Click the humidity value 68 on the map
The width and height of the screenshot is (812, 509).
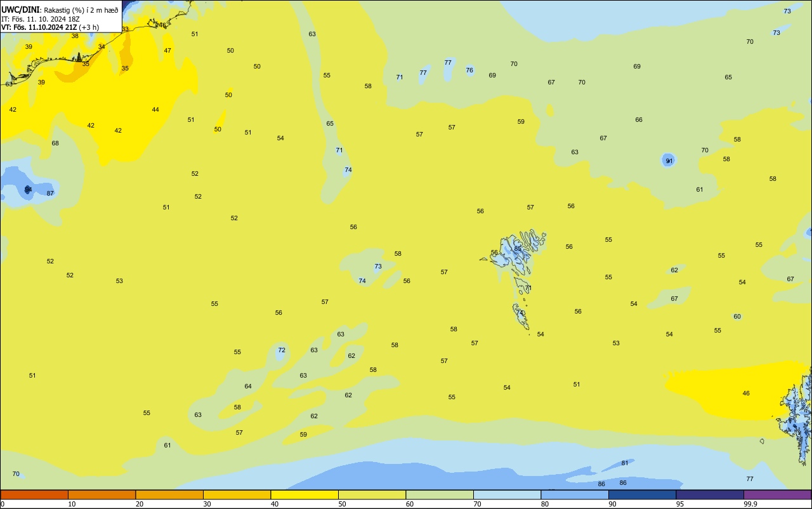coord(55,143)
